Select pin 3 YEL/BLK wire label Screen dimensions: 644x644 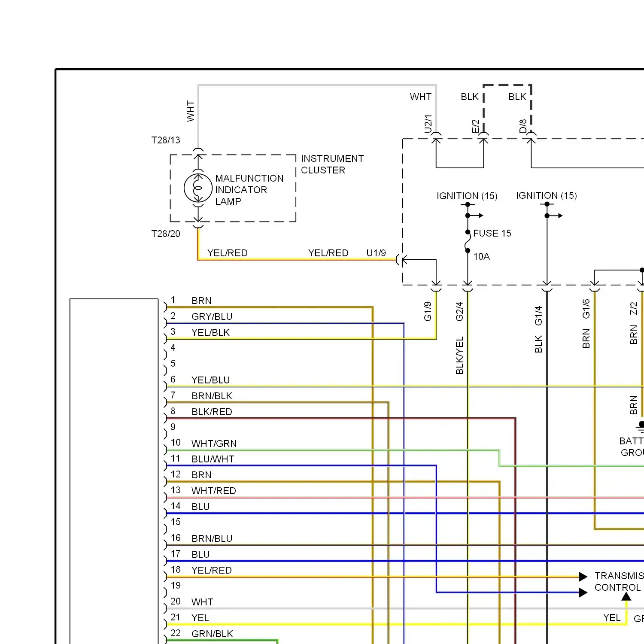point(210,332)
